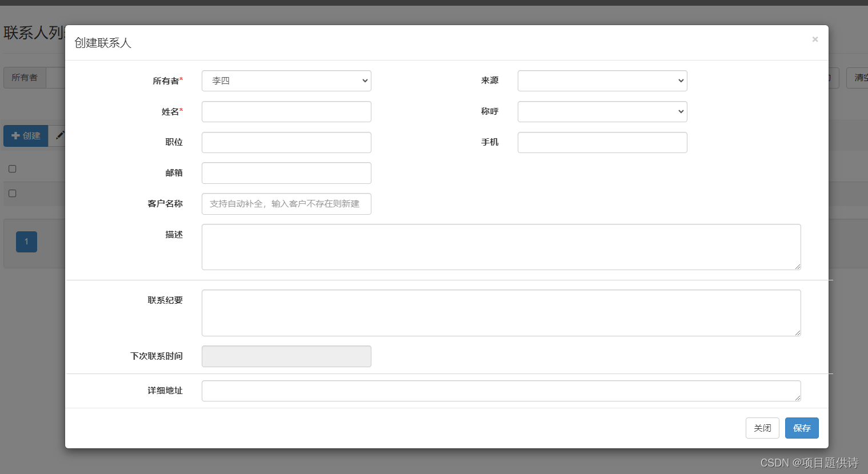Viewport: 868px width, 474px height.
Task: Open the 所有者 dropdown showing 李四
Action: [286, 81]
